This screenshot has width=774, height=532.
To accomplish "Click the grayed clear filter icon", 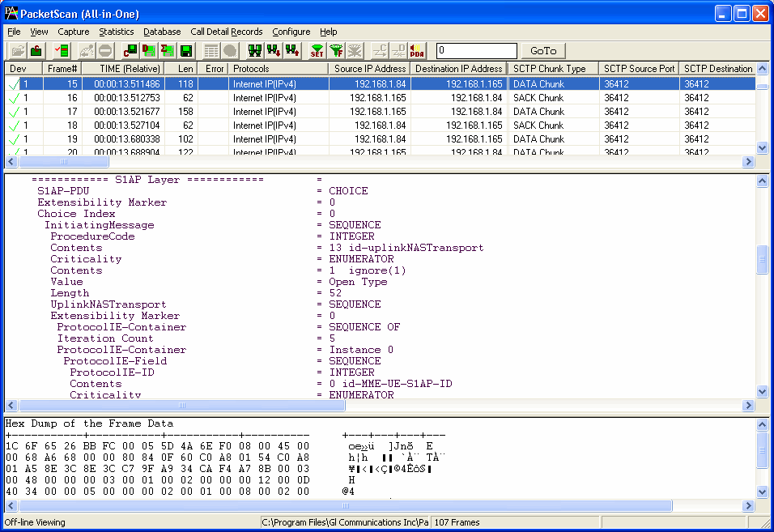I will click(355, 51).
